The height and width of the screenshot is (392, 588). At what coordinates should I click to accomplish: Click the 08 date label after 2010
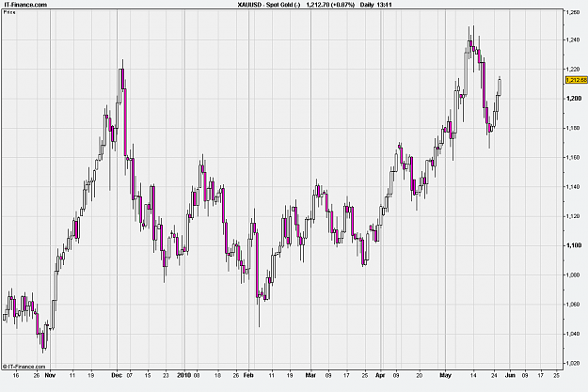coord(197,375)
